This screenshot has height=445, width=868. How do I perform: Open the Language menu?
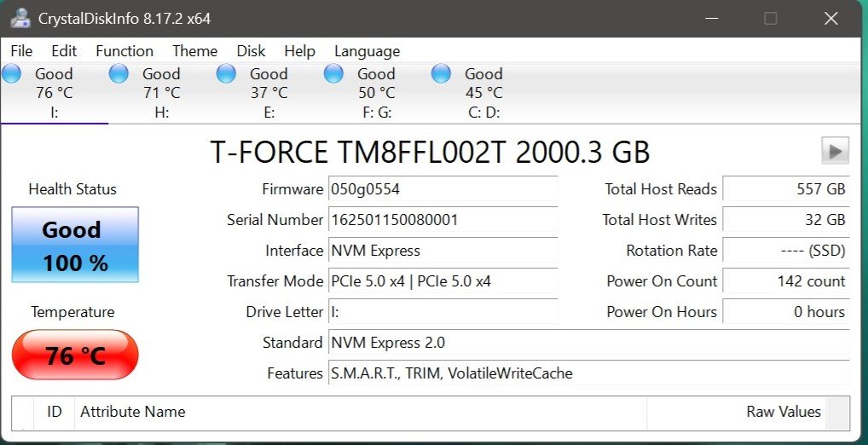click(367, 51)
